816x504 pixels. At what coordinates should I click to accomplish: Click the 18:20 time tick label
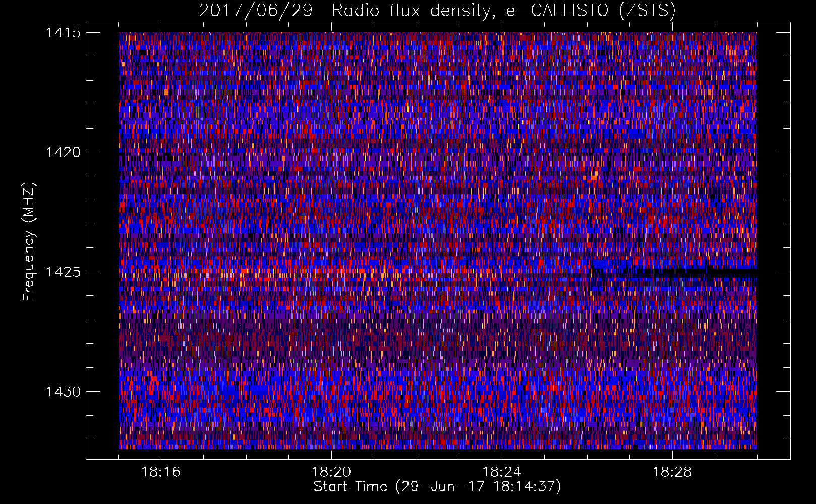pos(331,472)
